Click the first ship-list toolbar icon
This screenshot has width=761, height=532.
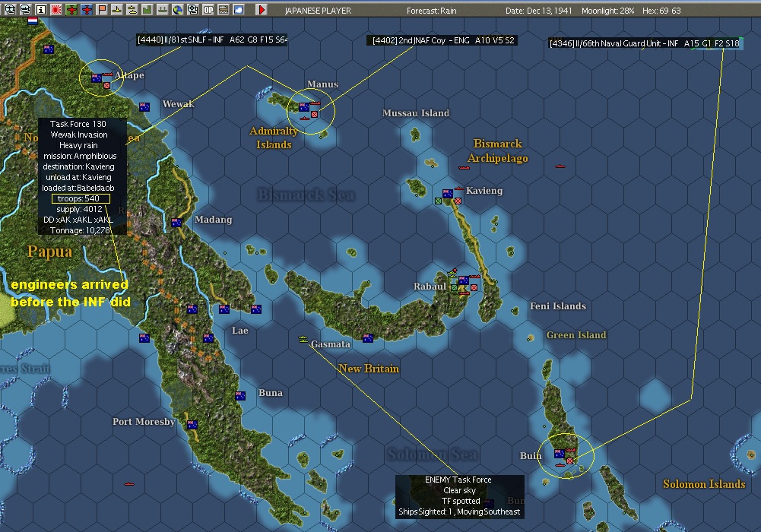[x=10, y=9]
